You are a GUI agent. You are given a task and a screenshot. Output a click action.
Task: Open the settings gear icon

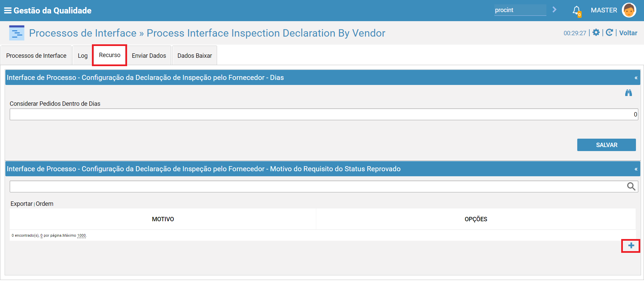[x=596, y=33]
